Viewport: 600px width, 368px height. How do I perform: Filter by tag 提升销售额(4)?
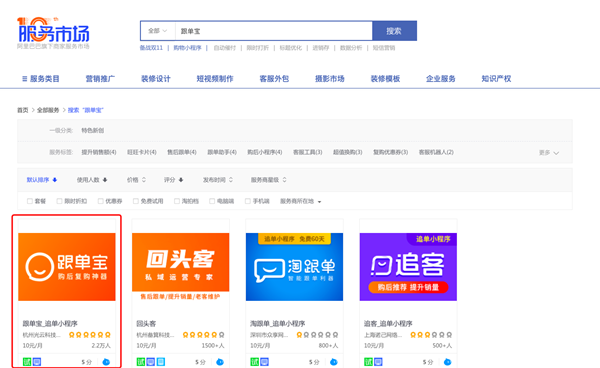(99, 152)
